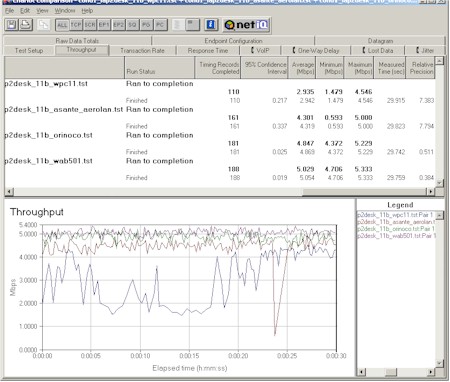Click the Maximum (Mbps) column header
This screenshot has height=382, width=450.
[359, 68]
